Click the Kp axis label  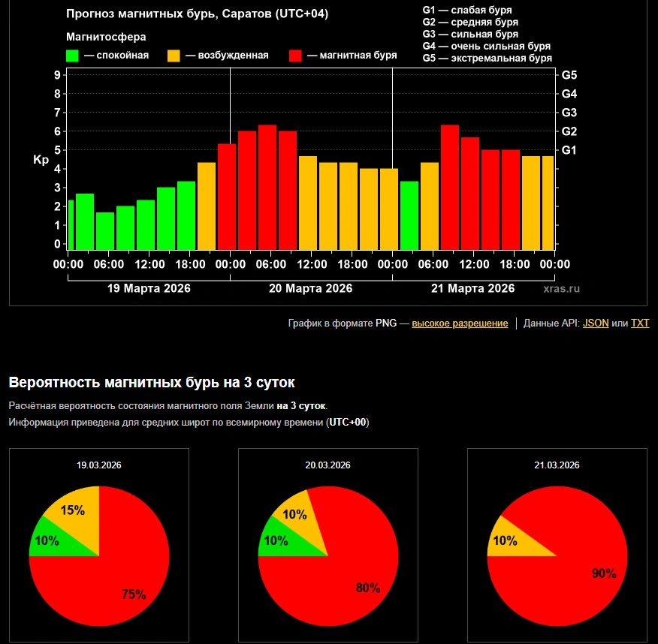[x=41, y=160]
